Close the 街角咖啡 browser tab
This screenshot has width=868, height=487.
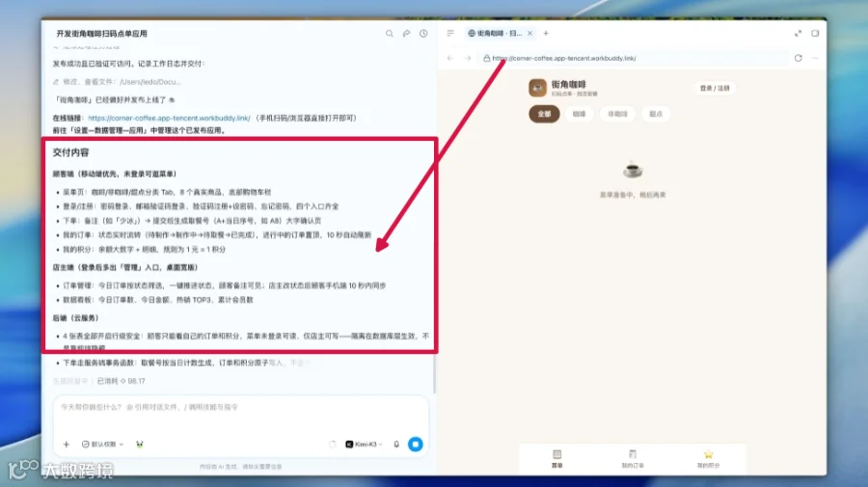coord(529,33)
